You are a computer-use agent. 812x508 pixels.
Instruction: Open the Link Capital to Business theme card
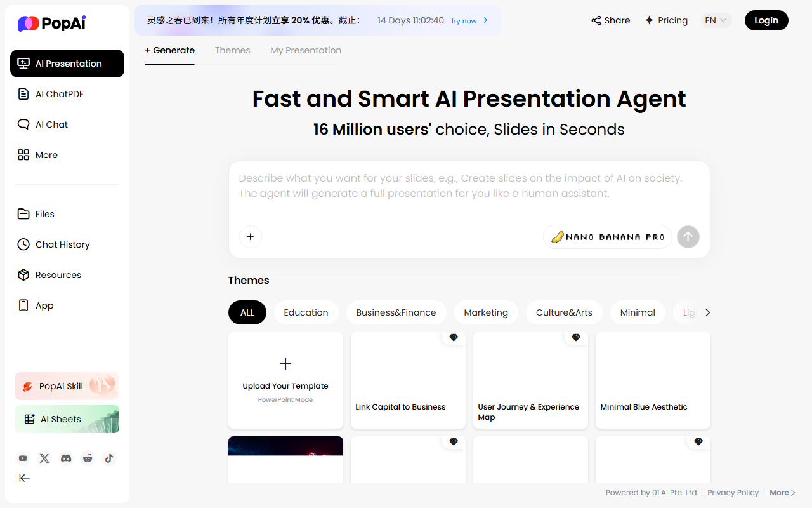pos(408,380)
